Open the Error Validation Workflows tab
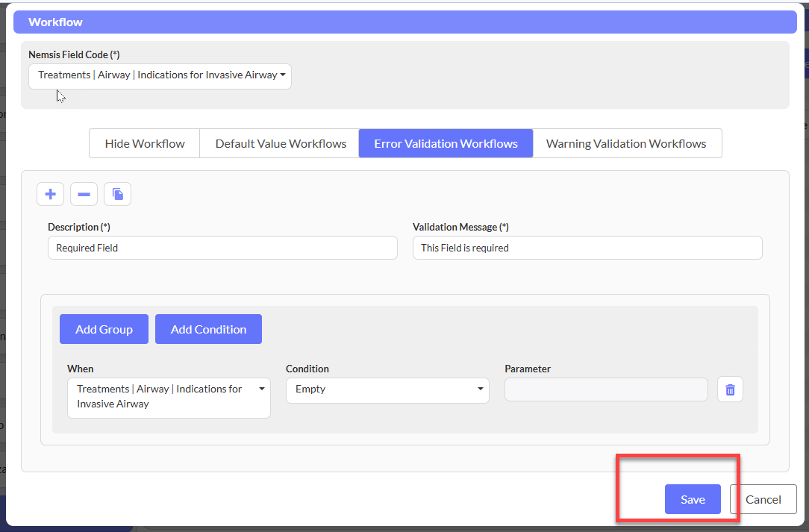The height and width of the screenshot is (532, 809). (x=446, y=143)
